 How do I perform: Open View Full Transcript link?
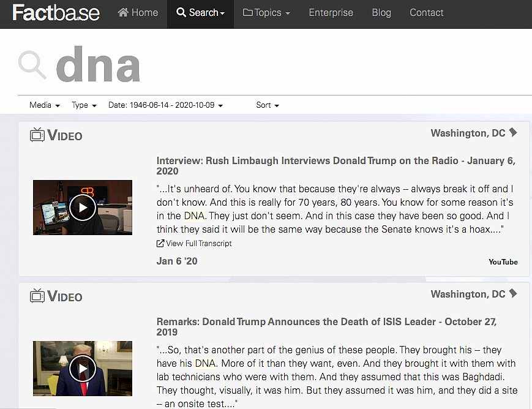(194, 243)
